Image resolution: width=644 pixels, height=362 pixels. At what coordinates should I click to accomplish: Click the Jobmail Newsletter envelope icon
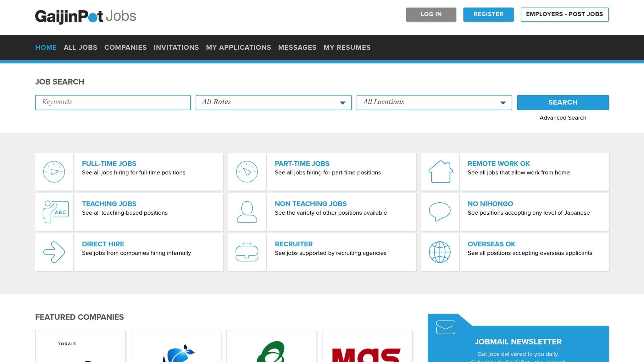[446, 327]
